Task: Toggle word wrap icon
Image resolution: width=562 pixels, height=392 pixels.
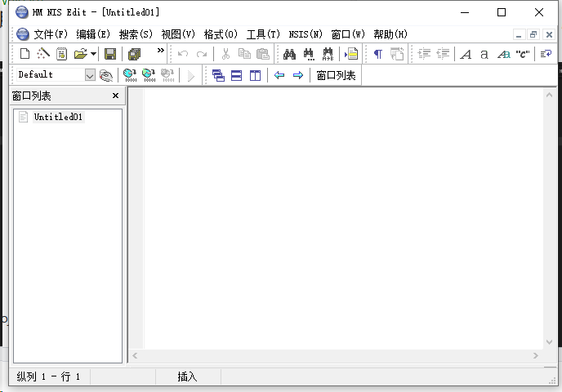Action: pos(546,54)
